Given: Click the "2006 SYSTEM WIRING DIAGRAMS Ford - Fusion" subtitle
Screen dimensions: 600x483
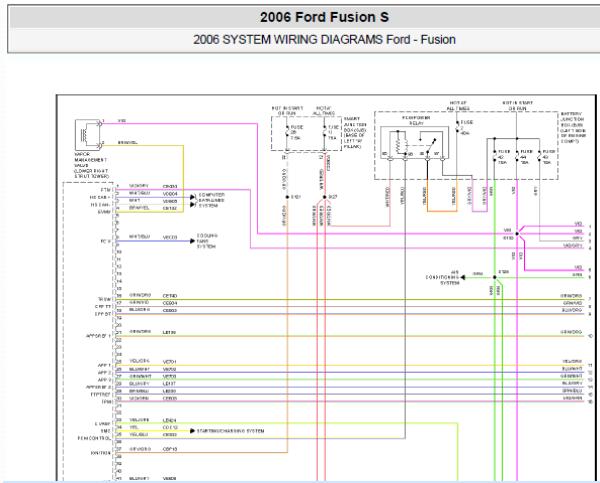Looking at the screenshot, I should pyautogui.click(x=324, y=39).
